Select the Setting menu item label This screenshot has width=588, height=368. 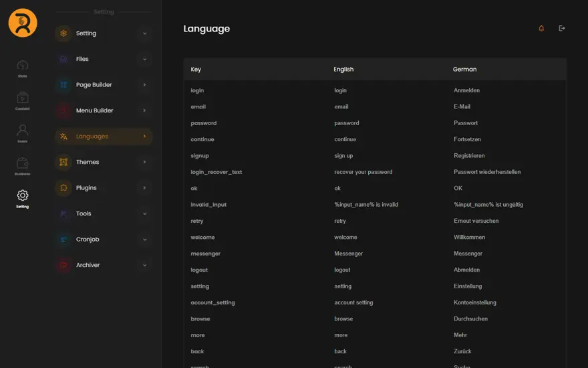pos(86,33)
